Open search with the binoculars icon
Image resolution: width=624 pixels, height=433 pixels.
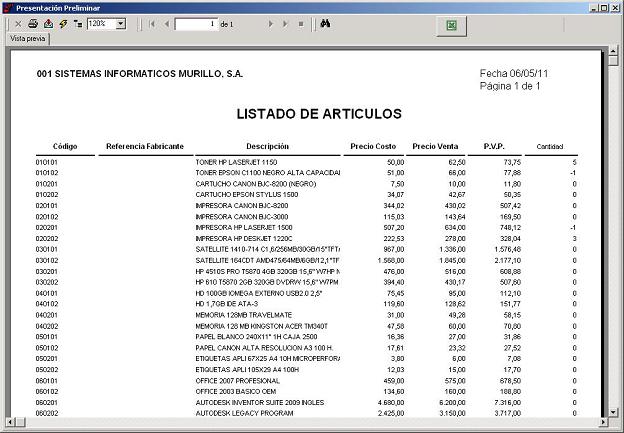click(x=325, y=24)
